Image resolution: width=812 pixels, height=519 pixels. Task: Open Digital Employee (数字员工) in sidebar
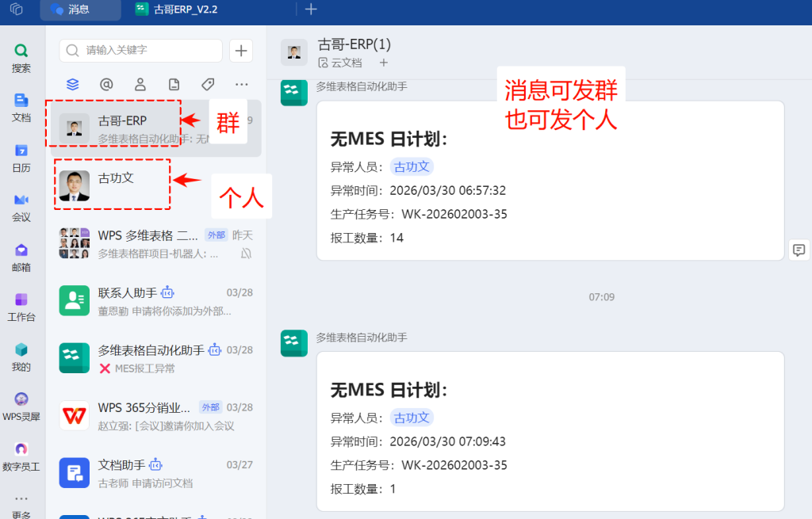point(21,457)
